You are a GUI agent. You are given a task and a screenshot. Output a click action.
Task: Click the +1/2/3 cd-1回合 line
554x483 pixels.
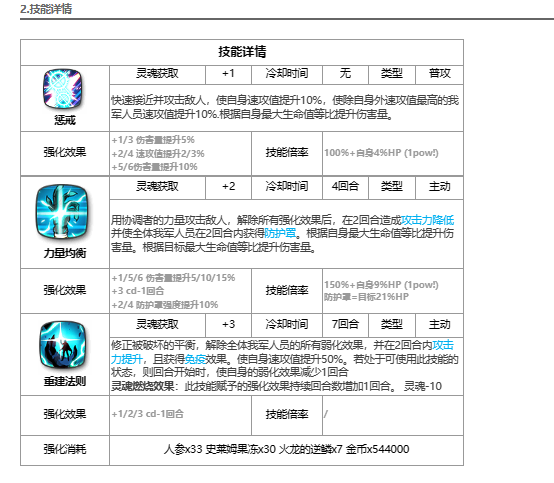(147, 414)
